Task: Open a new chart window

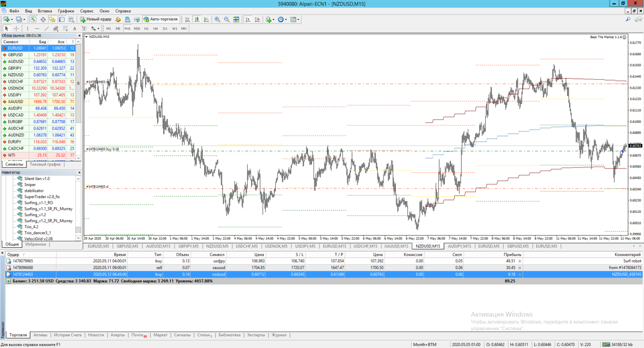Action: (6, 19)
